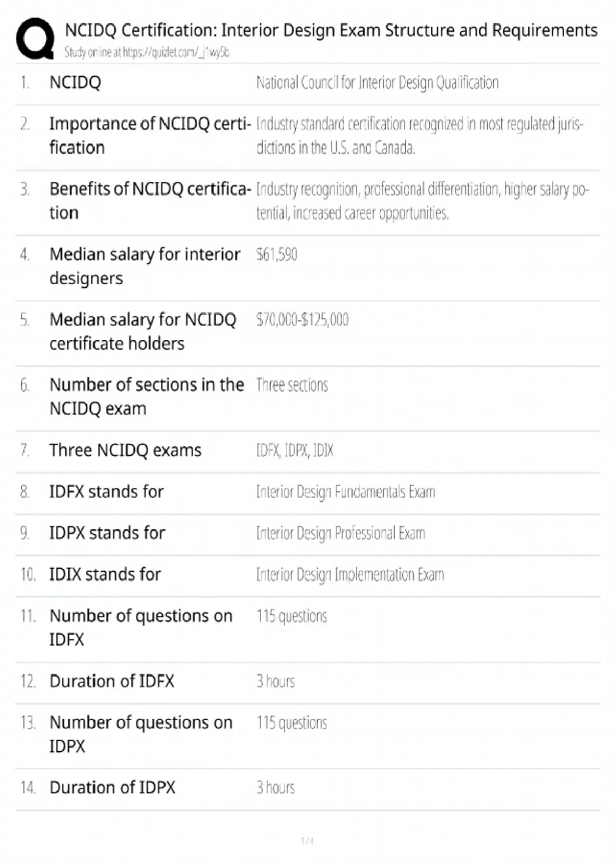Image resolution: width=613 pixels, height=868 pixels.
Task: Click the $61,590 median salary answer
Action: click(x=276, y=254)
